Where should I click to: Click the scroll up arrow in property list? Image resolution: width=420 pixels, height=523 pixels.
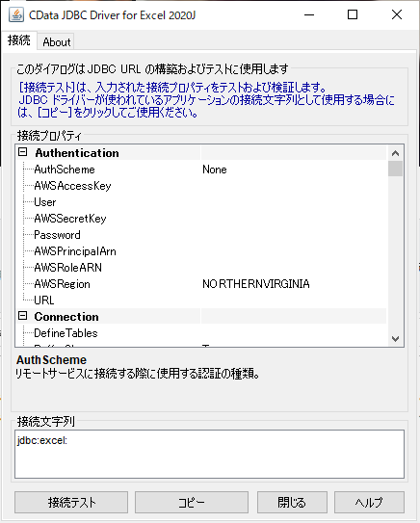point(395,153)
